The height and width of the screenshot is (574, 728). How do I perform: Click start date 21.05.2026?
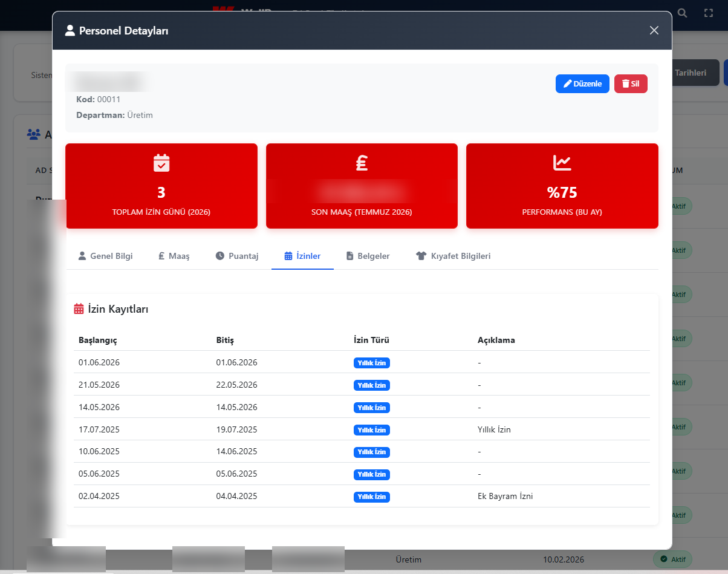click(99, 385)
